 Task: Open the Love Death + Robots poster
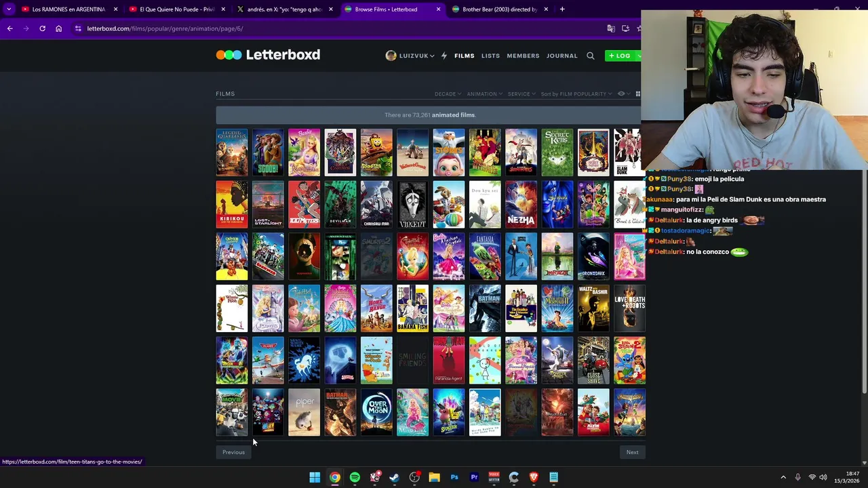(629, 308)
